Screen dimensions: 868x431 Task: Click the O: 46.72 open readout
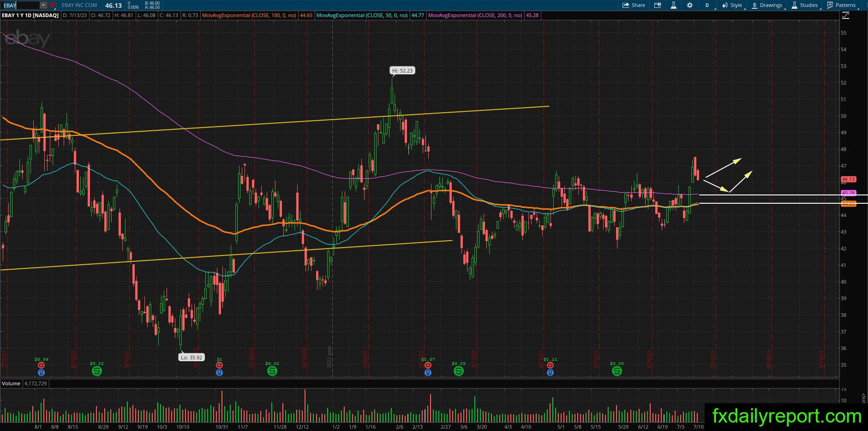[101, 15]
